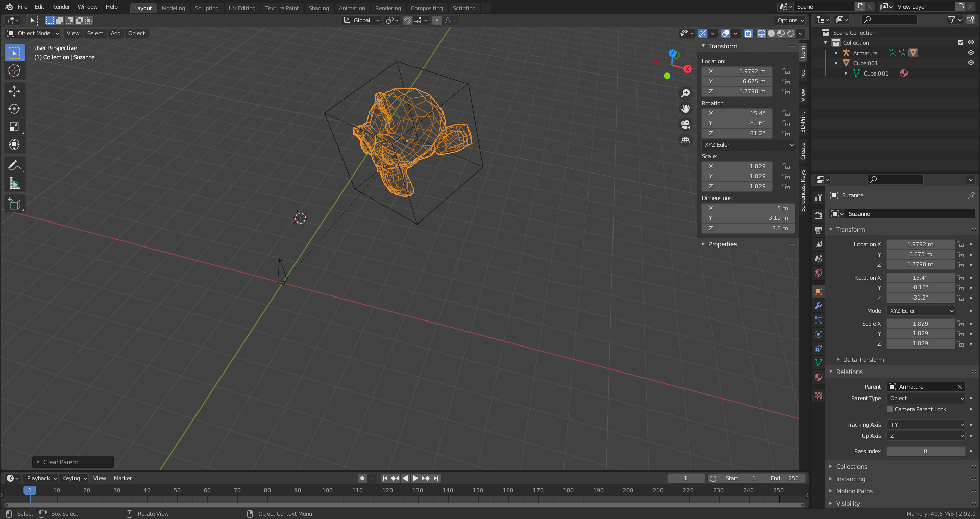Open the timeline Marker menu
The image size is (980, 519).
(122, 478)
